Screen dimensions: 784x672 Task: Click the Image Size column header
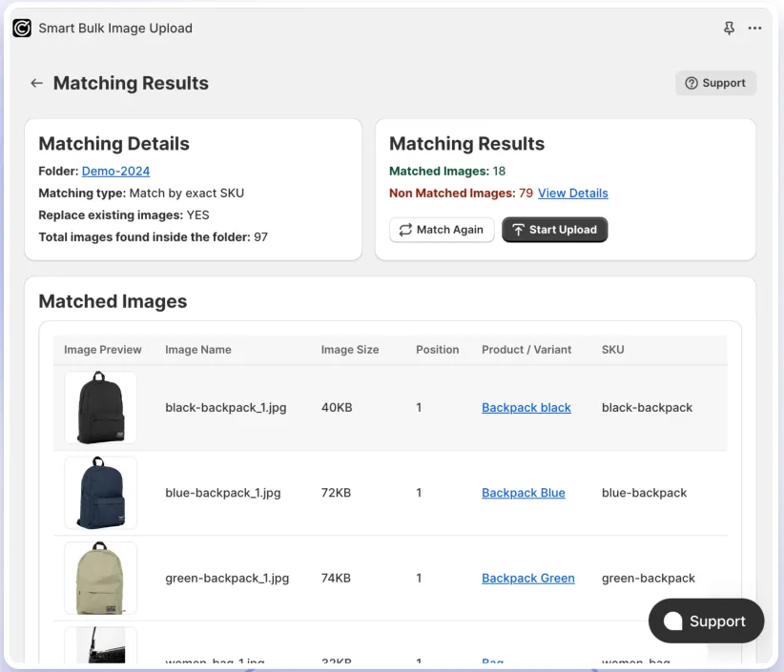pos(350,350)
